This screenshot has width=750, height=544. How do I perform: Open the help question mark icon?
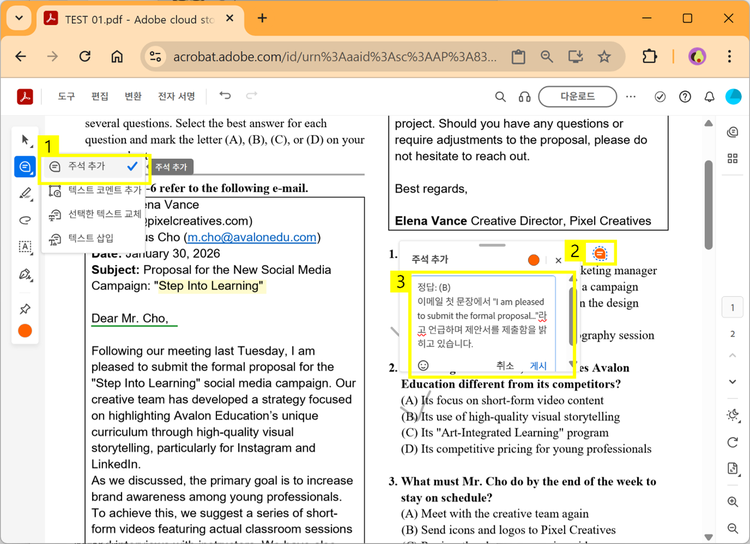click(685, 97)
